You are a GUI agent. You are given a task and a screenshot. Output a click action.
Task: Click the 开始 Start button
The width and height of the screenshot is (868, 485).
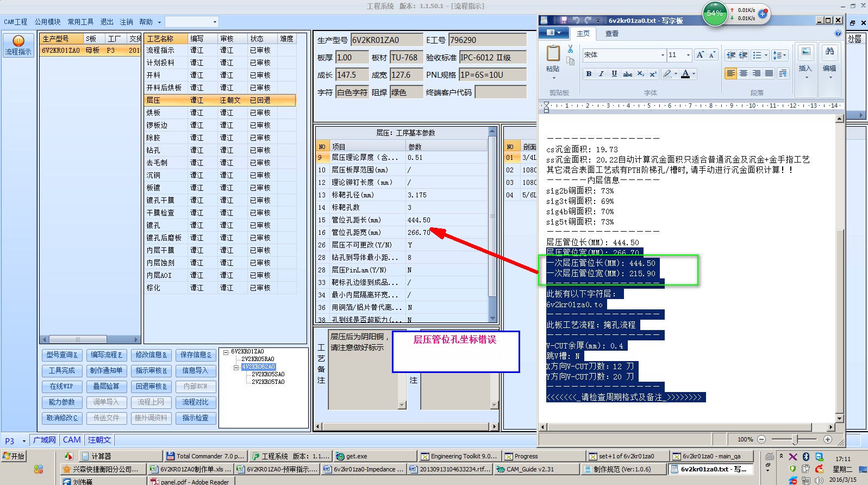tap(14, 456)
